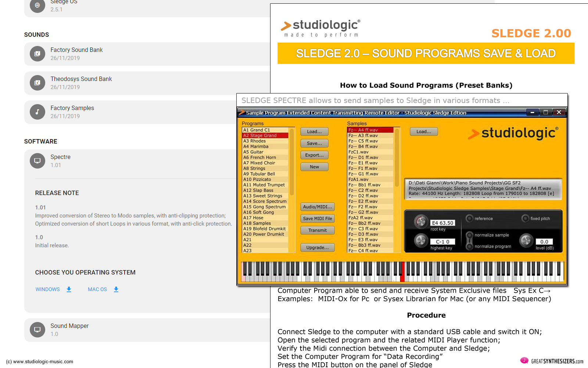The width and height of the screenshot is (588, 368).
Task: Click the Transmit button
Action: click(x=318, y=230)
